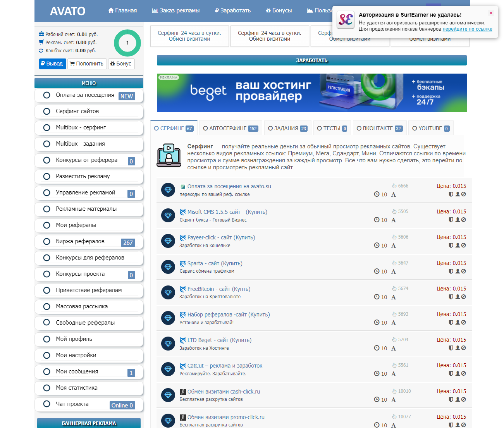Click the green rating ring showing 1

click(127, 43)
